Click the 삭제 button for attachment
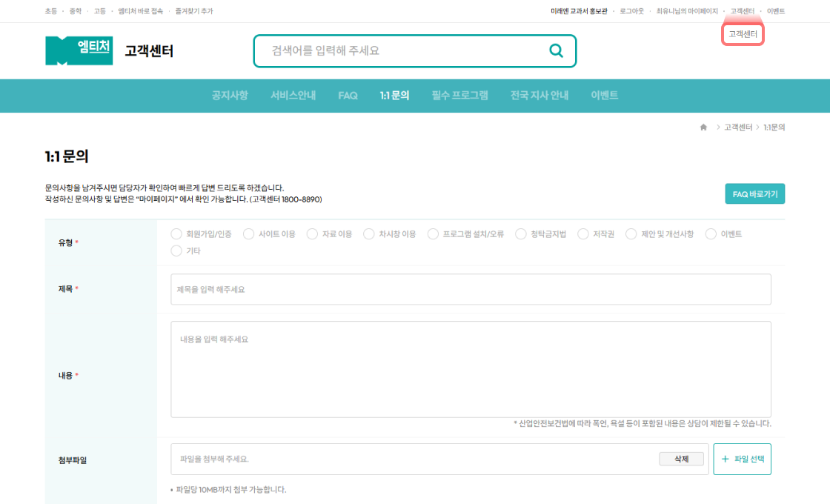 (681, 460)
